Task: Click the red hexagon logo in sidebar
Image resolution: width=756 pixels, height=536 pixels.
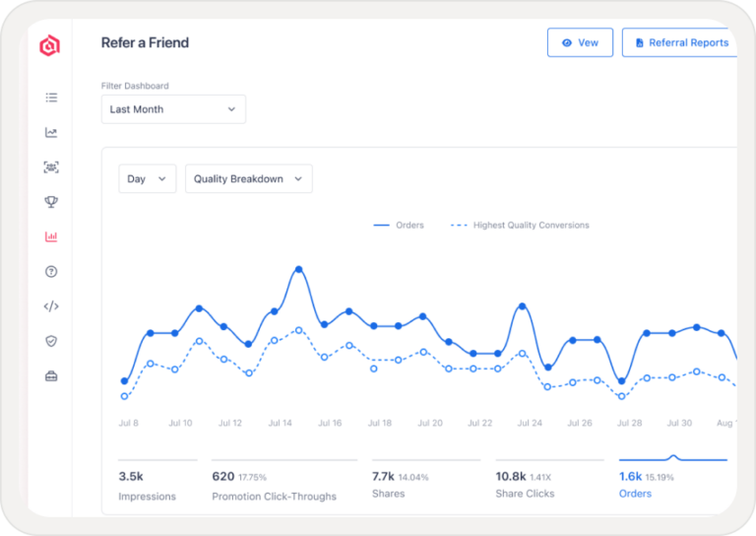Action: click(50, 45)
